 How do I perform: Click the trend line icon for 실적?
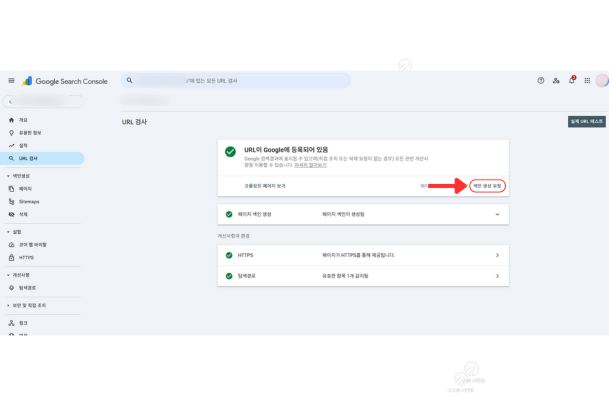pyautogui.click(x=11, y=146)
